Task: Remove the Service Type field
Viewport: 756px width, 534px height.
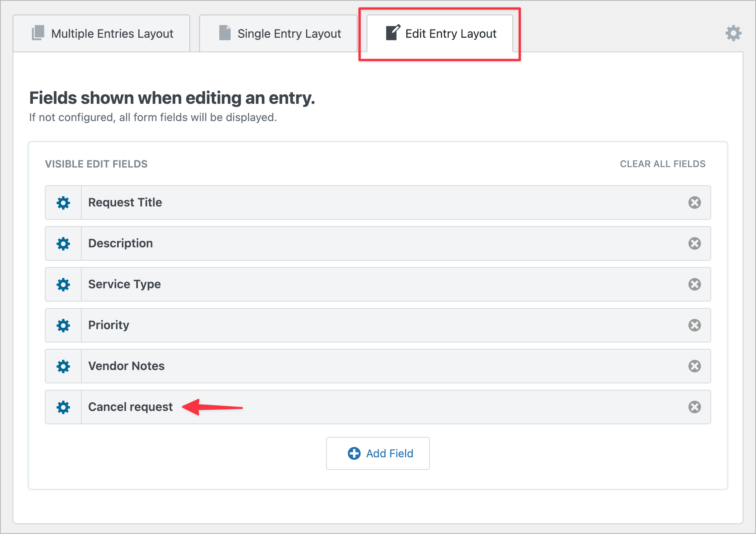Action: click(x=694, y=284)
